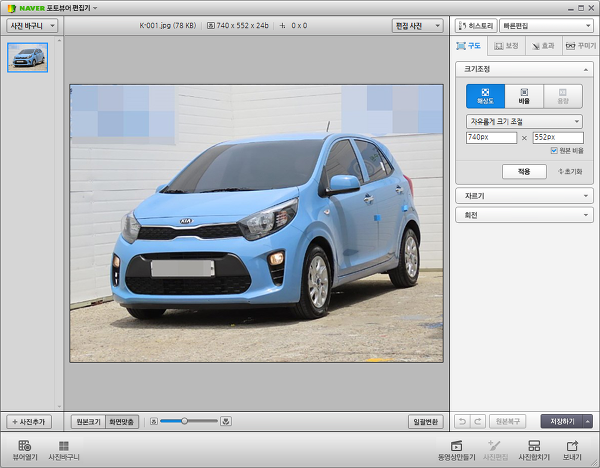Screen dimensions: 600x468
Task: Select the 비율 resize mode
Action: point(524,96)
